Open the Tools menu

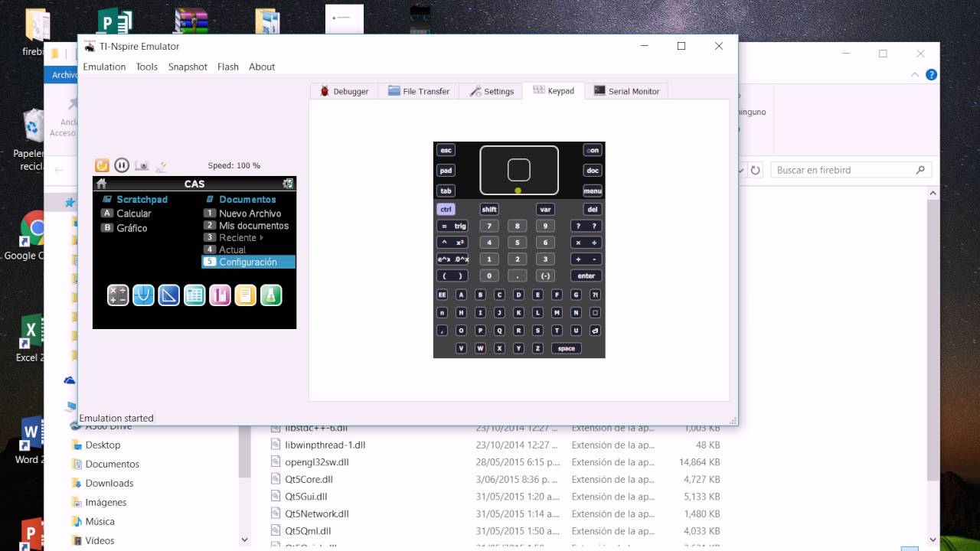pyautogui.click(x=147, y=67)
